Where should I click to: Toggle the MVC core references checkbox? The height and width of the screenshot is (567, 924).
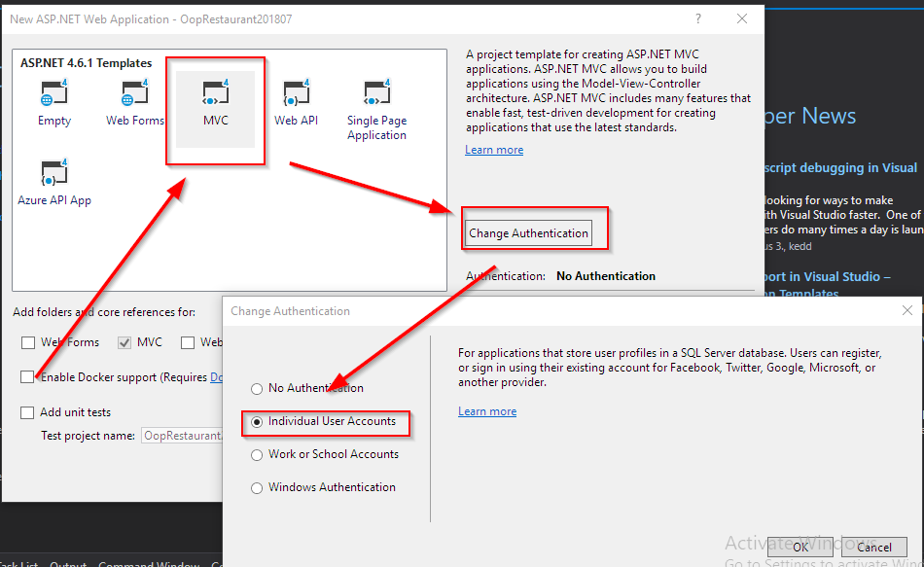[124, 342]
